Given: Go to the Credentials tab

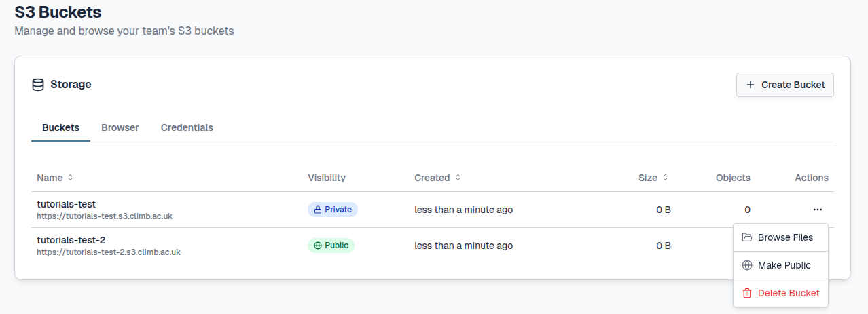Looking at the screenshot, I should [x=187, y=127].
